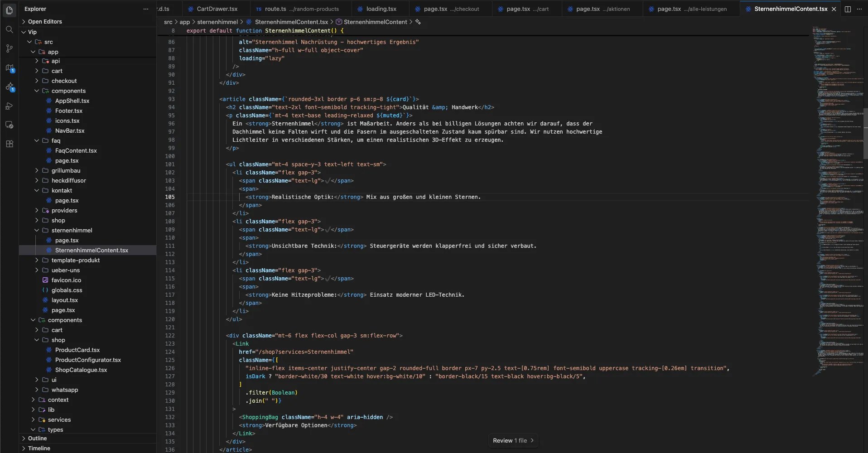
Task: Open the editor actions overflow menu
Action: 859,9
